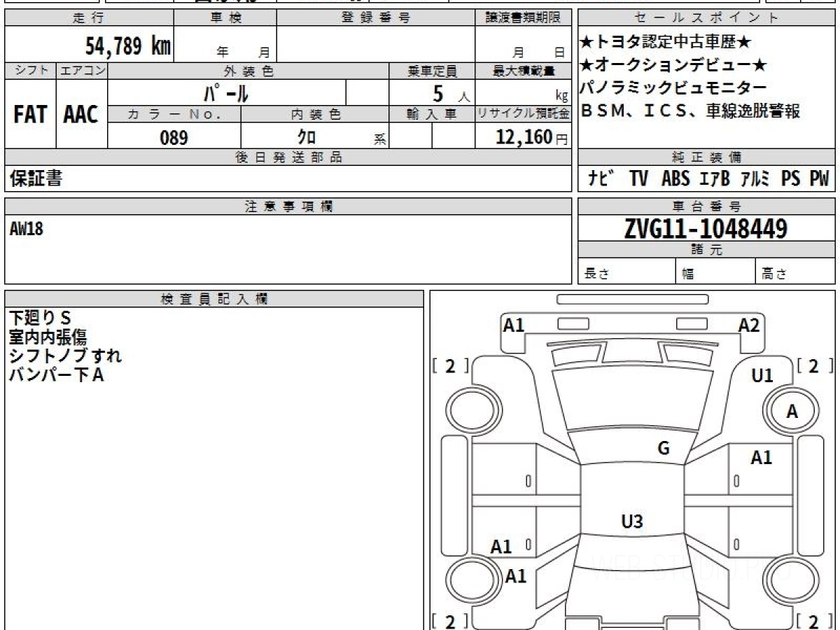Click the 注意事項欄 header
This screenshot has height=630, width=840.
click(288, 206)
